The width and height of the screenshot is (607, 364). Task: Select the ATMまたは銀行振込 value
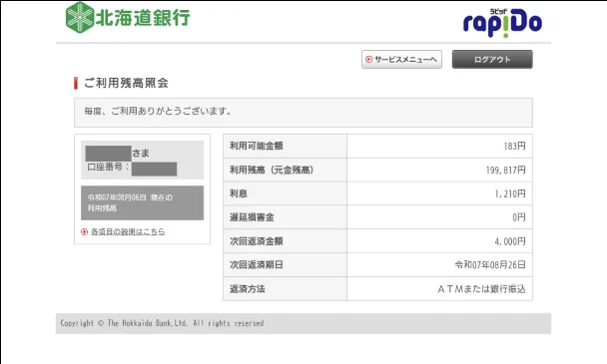click(x=481, y=289)
